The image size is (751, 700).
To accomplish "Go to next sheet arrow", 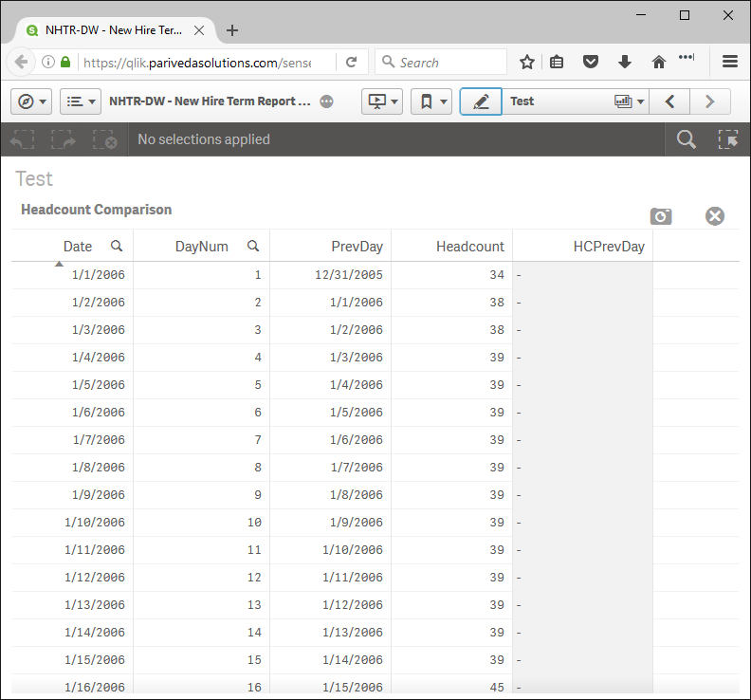I will coord(709,101).
